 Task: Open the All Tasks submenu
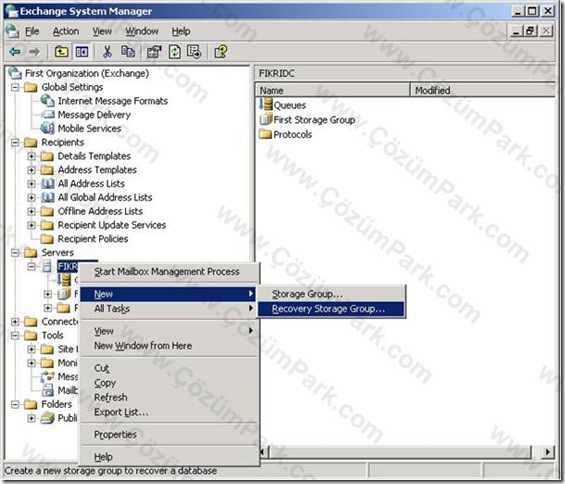click(x=169, y=308)
